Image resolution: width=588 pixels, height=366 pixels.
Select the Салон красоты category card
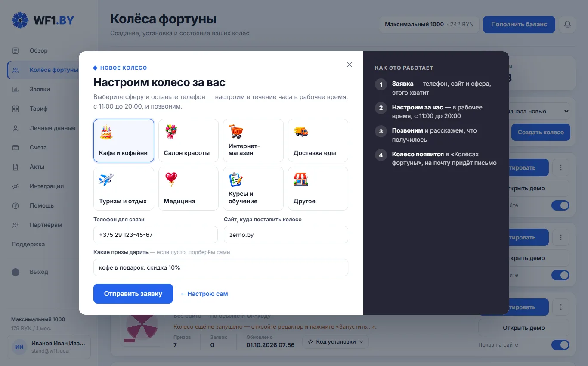pos(189,140)
